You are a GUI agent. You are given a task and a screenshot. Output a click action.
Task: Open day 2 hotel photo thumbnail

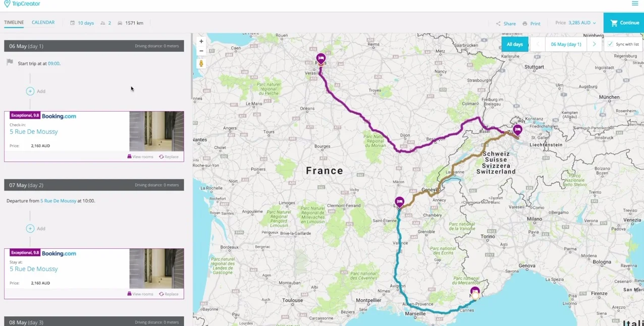(x=156, y=268)
